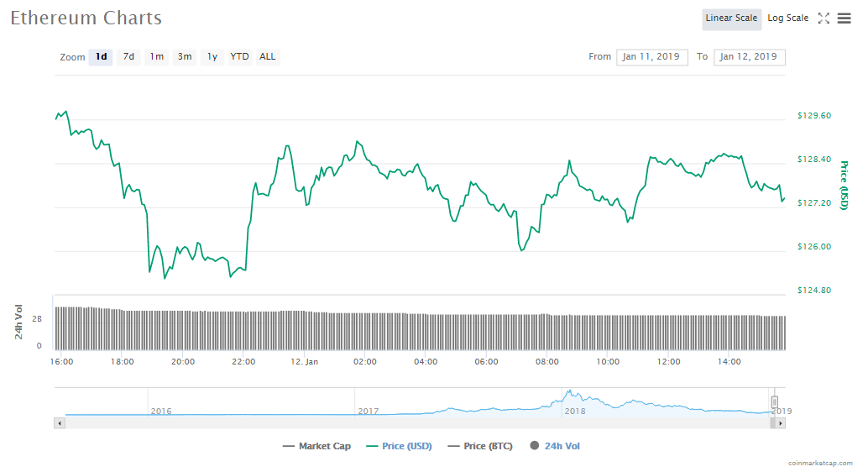Switch to Log Scale
The image size is (868, 472).
tap(787, 18)
